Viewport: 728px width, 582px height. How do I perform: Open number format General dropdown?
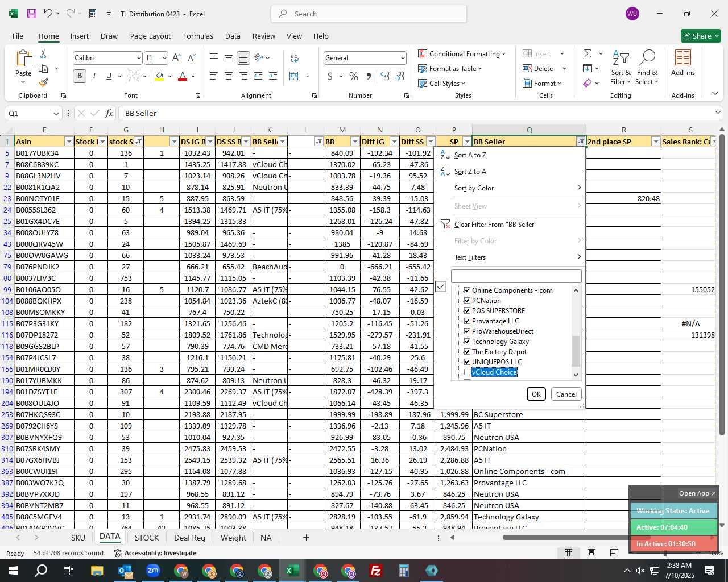point(403,58)
